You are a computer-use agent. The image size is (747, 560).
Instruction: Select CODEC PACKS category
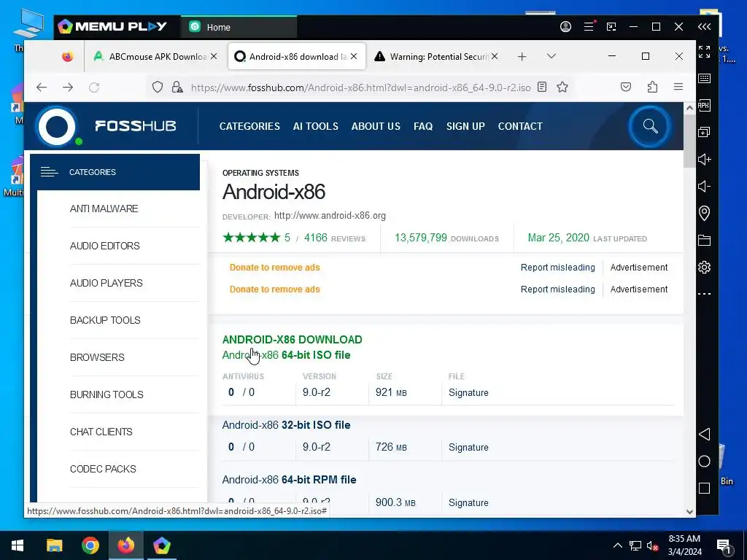[103, 469]
